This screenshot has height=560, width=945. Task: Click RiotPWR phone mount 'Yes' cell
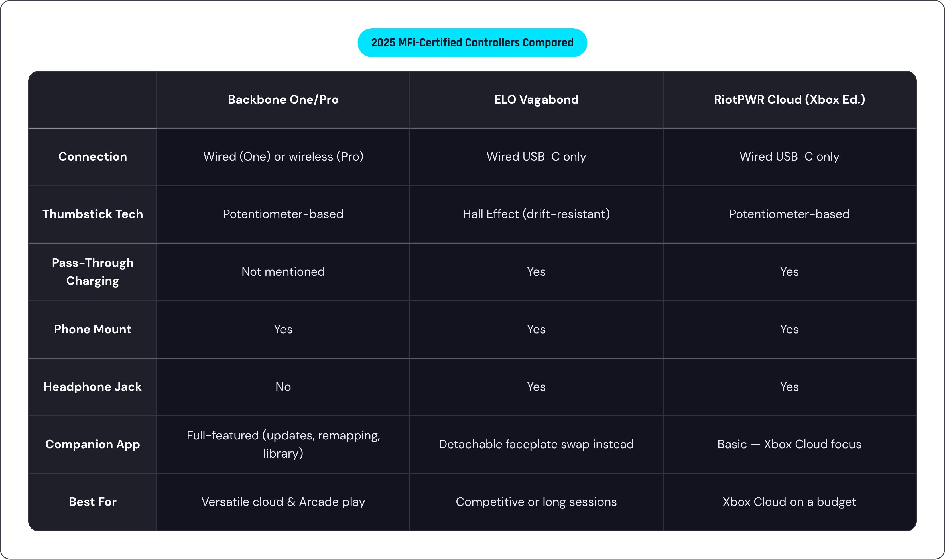click(x=790, y=330)
